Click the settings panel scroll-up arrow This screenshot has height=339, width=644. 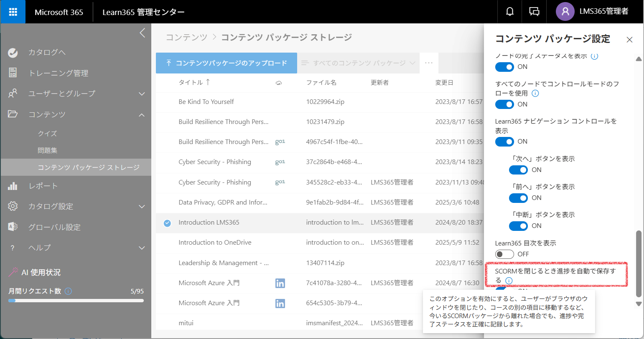tap(639, 59)
